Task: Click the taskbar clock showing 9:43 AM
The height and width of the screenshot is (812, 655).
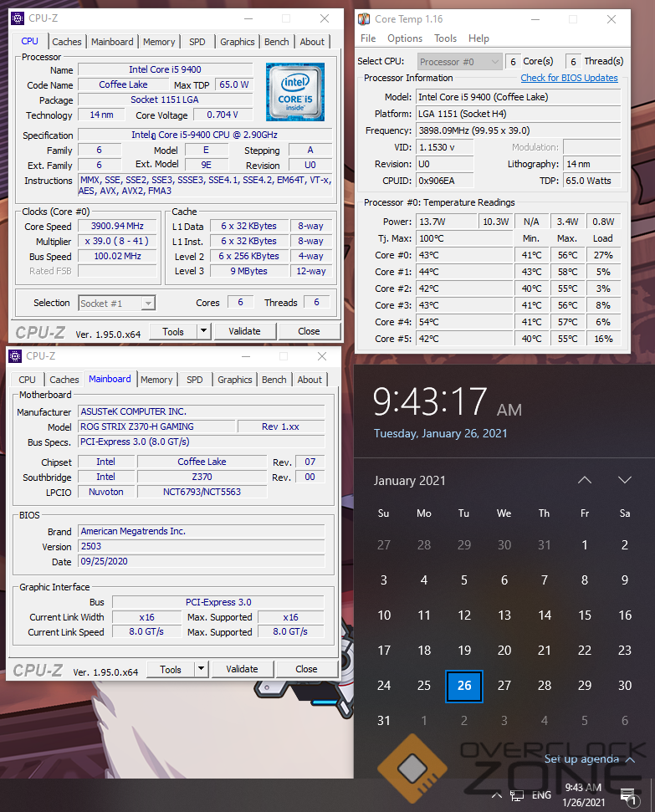Action: pos(584,795)
